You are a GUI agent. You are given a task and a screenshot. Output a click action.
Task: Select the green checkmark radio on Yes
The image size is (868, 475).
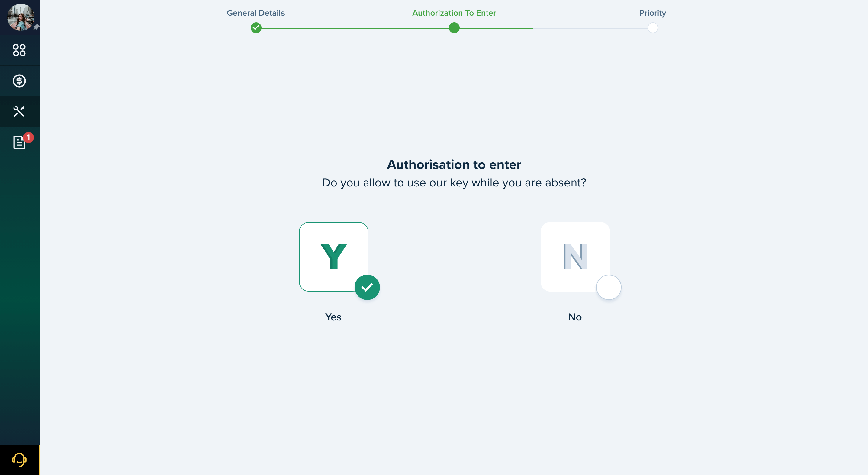click(x=367, y=287)
